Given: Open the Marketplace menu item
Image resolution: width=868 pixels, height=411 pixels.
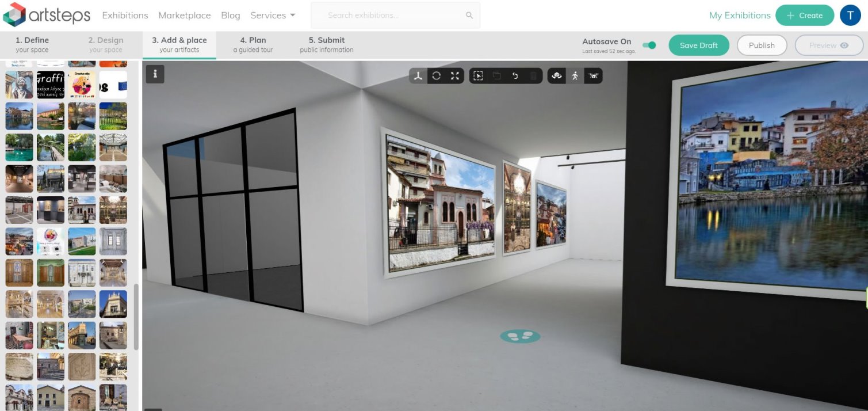Looking at the screenshot, I should (x=185, y=16).
